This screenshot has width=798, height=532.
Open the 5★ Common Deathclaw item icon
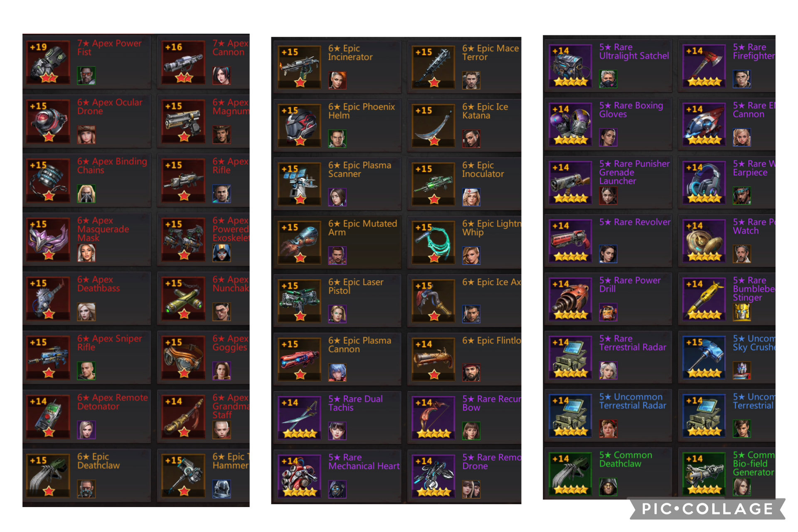coord(571,473)
